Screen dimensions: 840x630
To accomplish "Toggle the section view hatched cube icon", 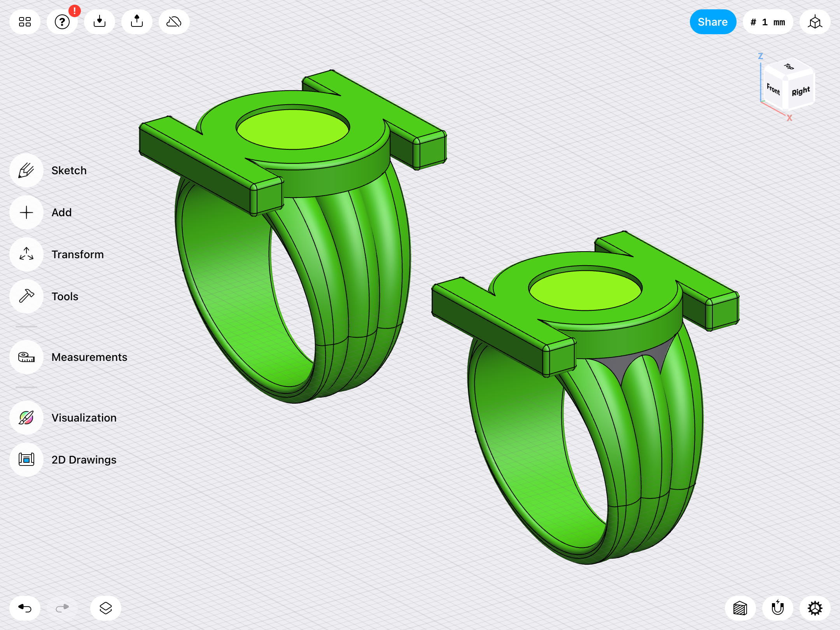I will click(x=740, y=608).
